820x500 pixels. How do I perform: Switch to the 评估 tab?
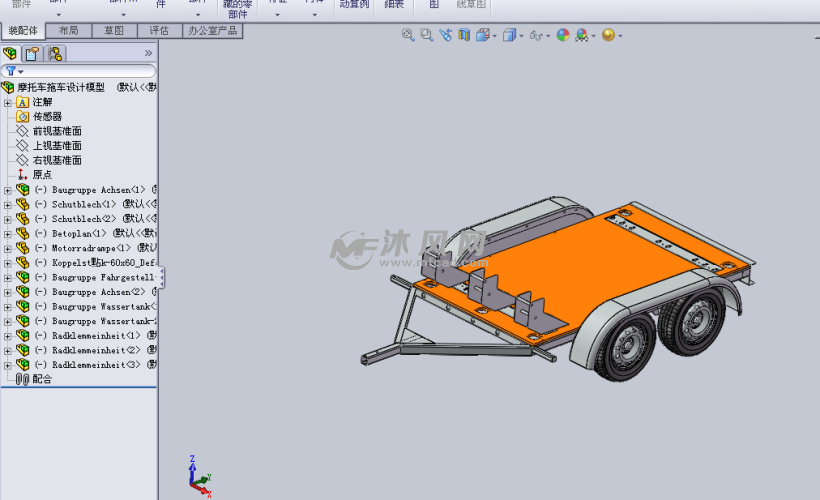click(159, 31)
